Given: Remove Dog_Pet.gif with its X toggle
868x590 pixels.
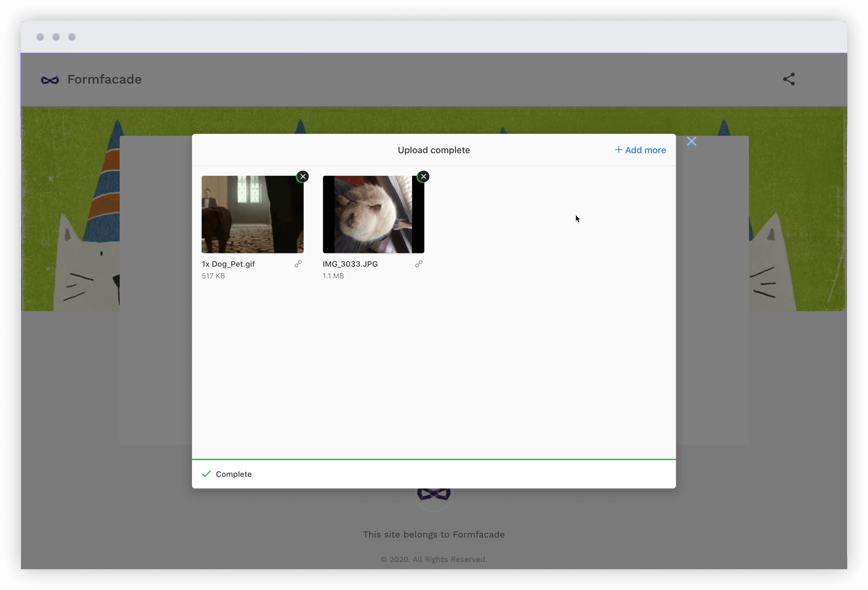Looking at the screenshot, I should (x=303, y=176).
